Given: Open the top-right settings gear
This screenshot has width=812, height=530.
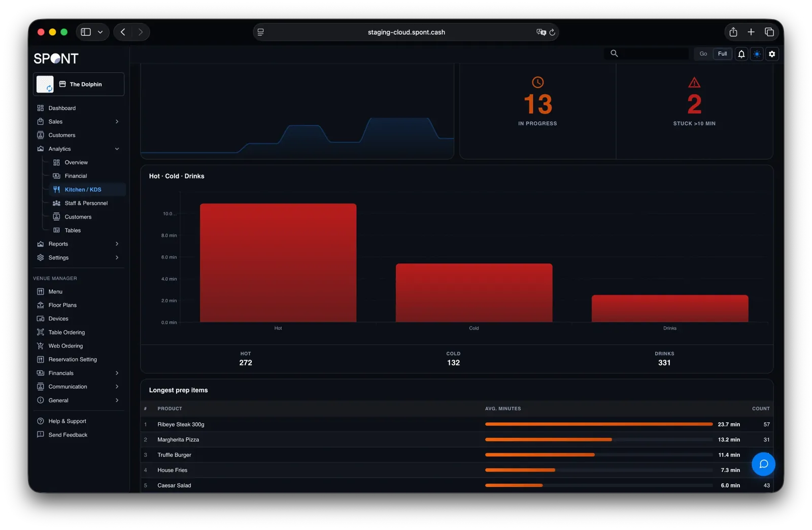Looking at the screenshot, I should tap(772, 54).
